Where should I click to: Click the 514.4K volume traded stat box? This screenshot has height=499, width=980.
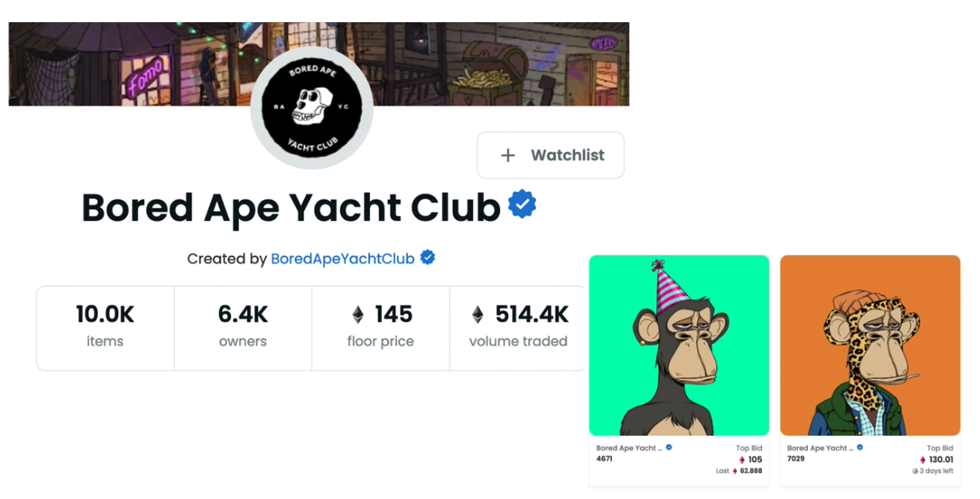click(518, 328)
